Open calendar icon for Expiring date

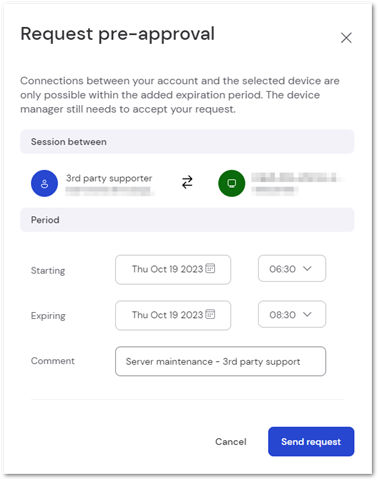[x=210, y=314]
